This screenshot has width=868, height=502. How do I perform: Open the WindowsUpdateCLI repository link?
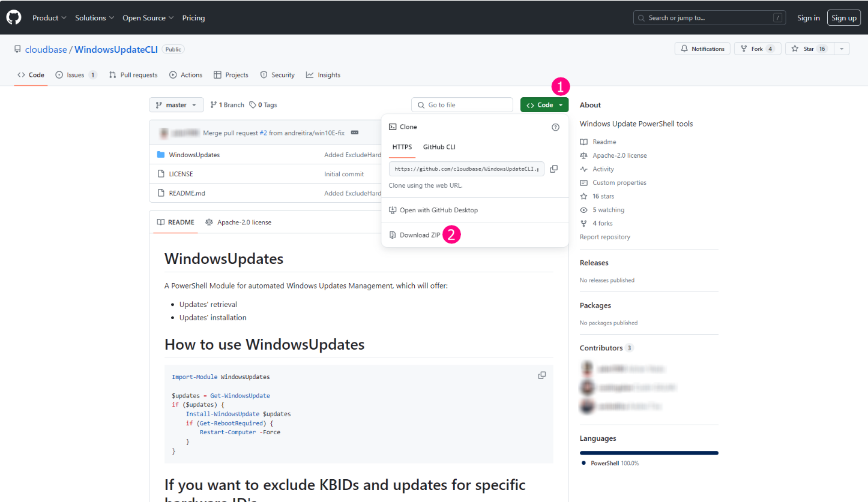[x=116, y=50]
